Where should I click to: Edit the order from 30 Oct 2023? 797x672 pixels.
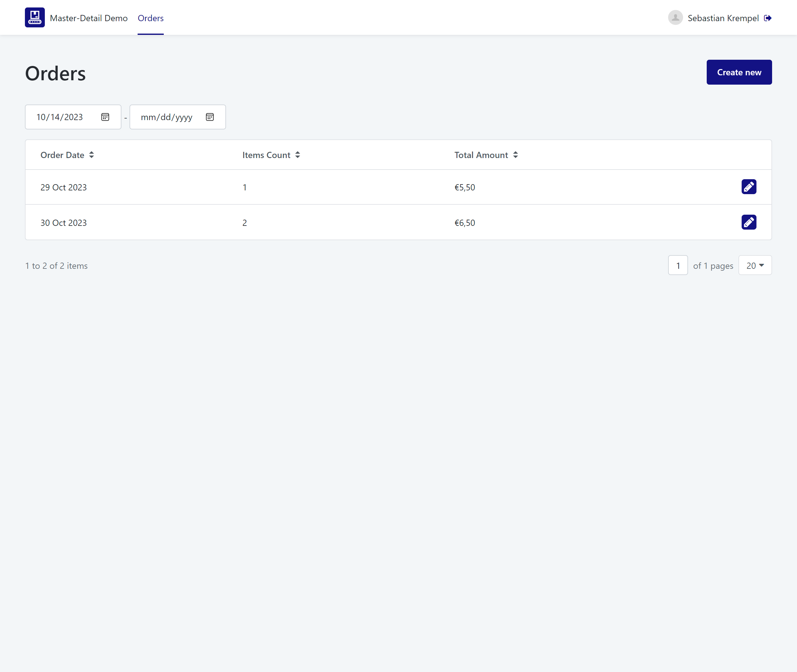tap(749, 222)
